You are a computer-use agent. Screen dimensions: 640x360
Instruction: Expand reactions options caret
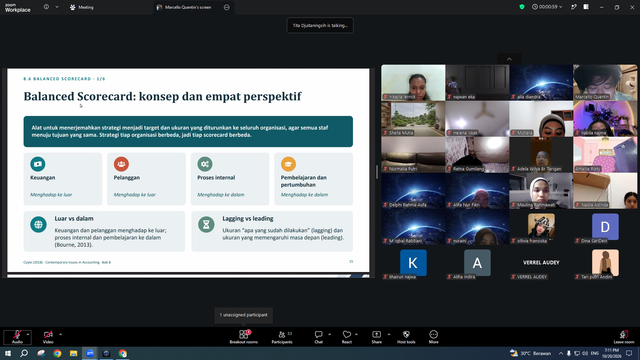click(x=356, y=334)
